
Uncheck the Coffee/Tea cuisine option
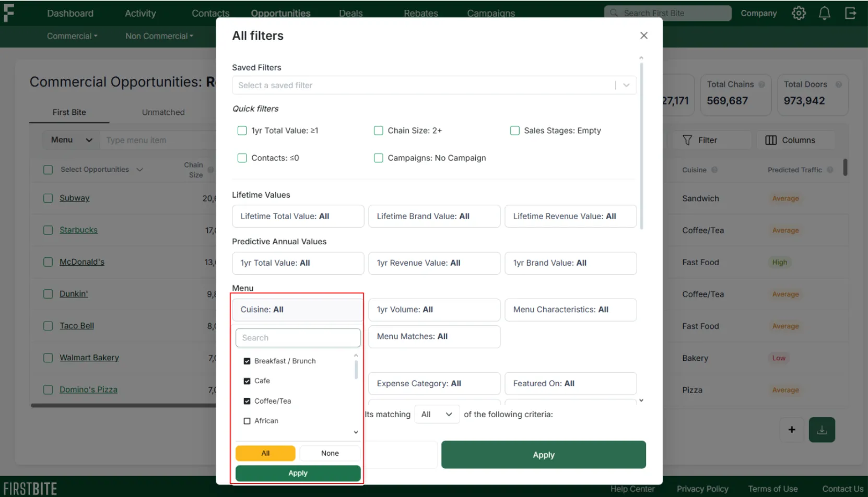coord(247,401)
